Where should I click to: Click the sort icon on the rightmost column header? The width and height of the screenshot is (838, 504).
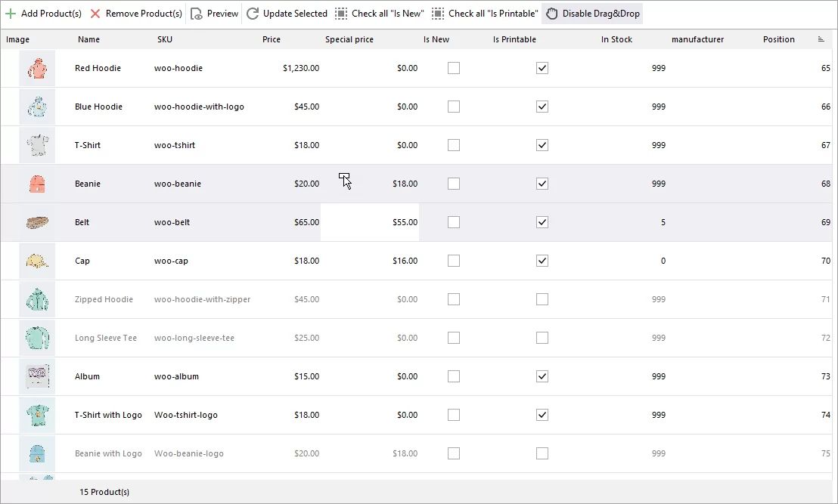click(x=823, y=39)
